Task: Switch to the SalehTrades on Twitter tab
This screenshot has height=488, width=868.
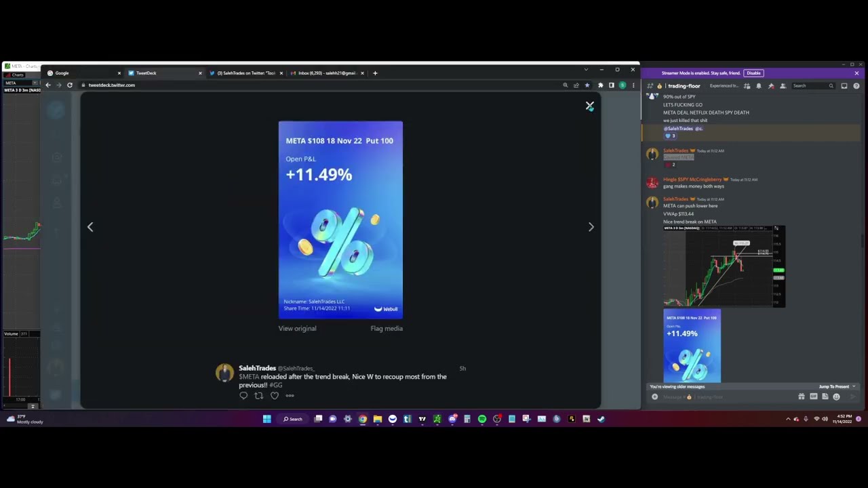Action: tap(245, 73)
